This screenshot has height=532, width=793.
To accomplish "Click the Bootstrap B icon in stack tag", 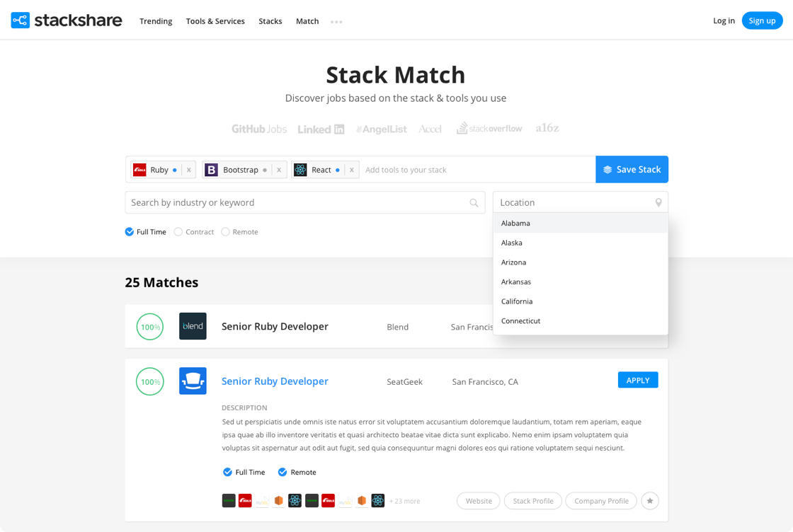I will 211,170.
